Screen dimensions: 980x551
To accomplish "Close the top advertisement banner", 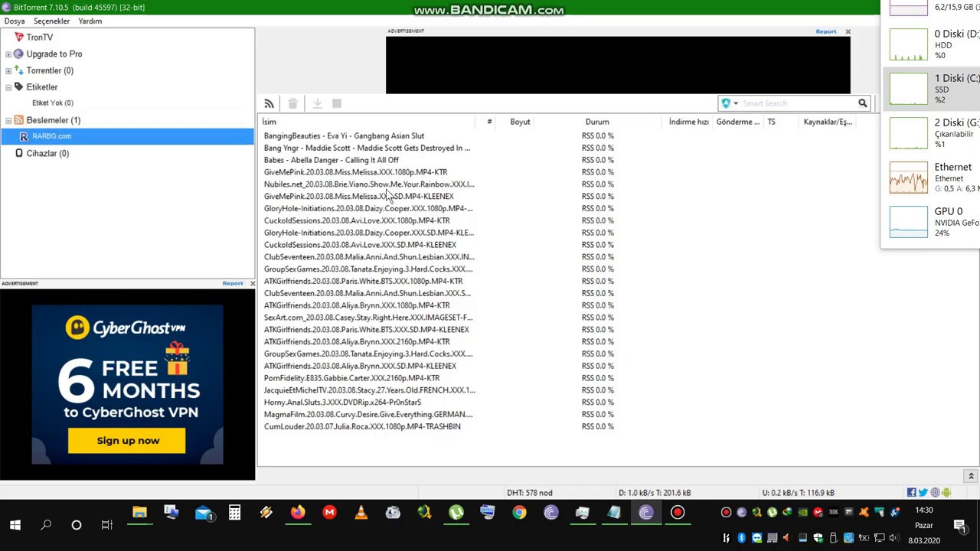I will tap(848, 31).
